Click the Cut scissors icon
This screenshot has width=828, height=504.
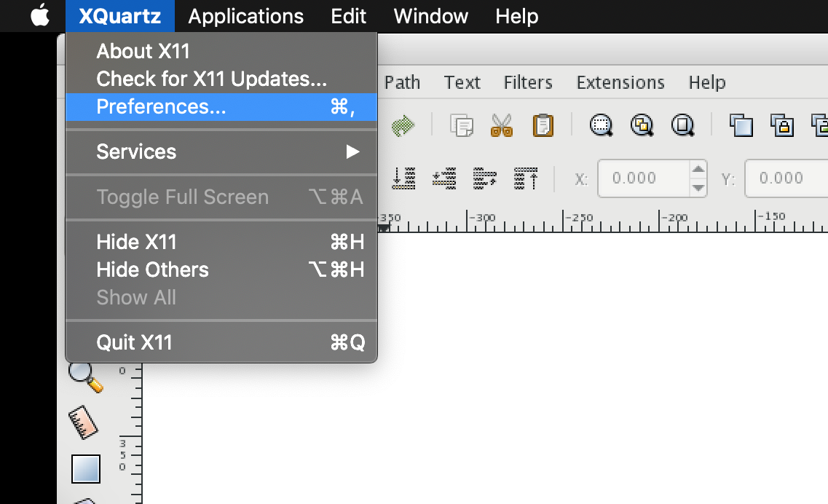coord(501,125)
